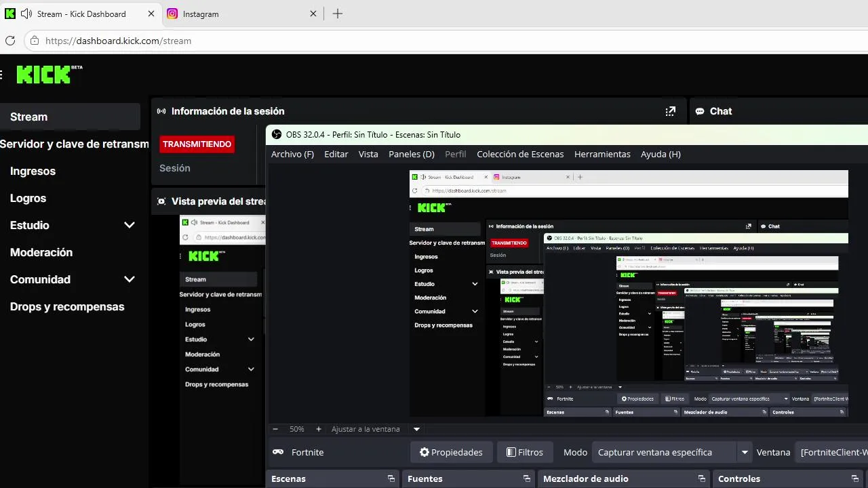Screen dimensions: 868x488
Task: Open OBS Perfil menu
Action: point(455,154)
